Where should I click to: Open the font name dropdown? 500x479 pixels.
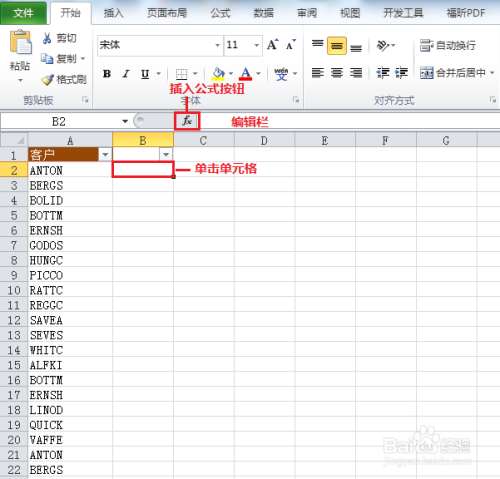click(217, 45)
